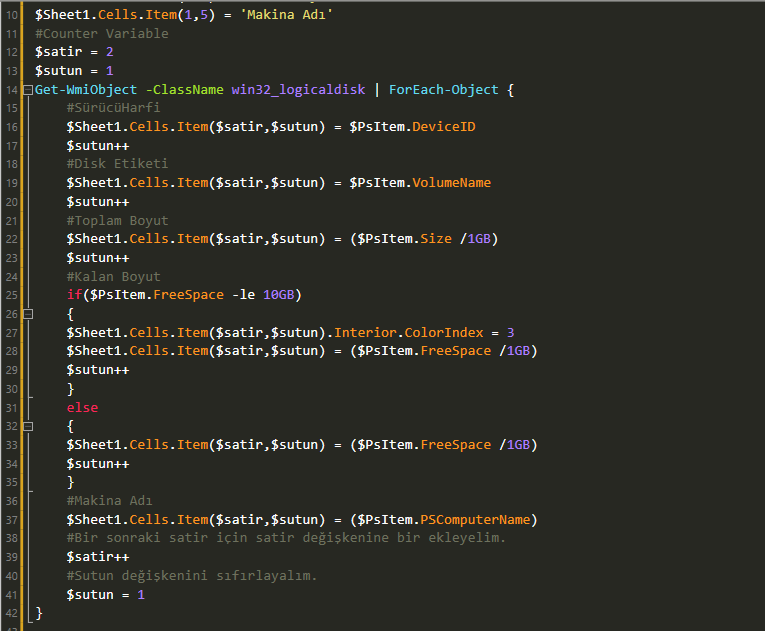Click the $sutun = 1 line 13 value

(110, 71)
